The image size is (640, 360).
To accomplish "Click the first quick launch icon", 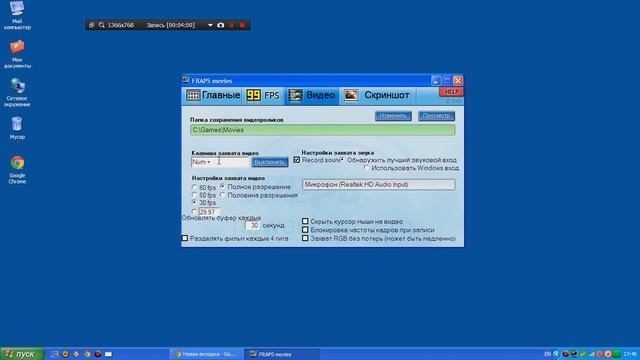I will (x=54, y=354).
